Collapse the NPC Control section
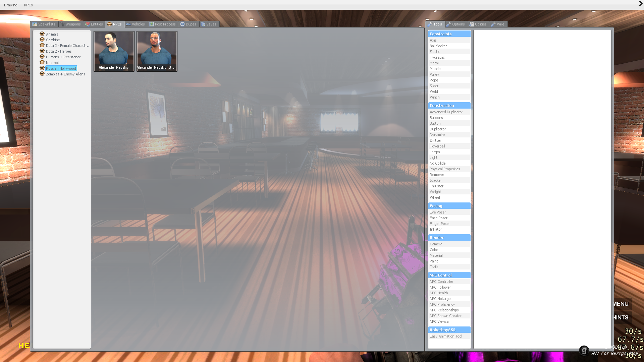Viewport: 644px width, 362px height. point(449,275)
